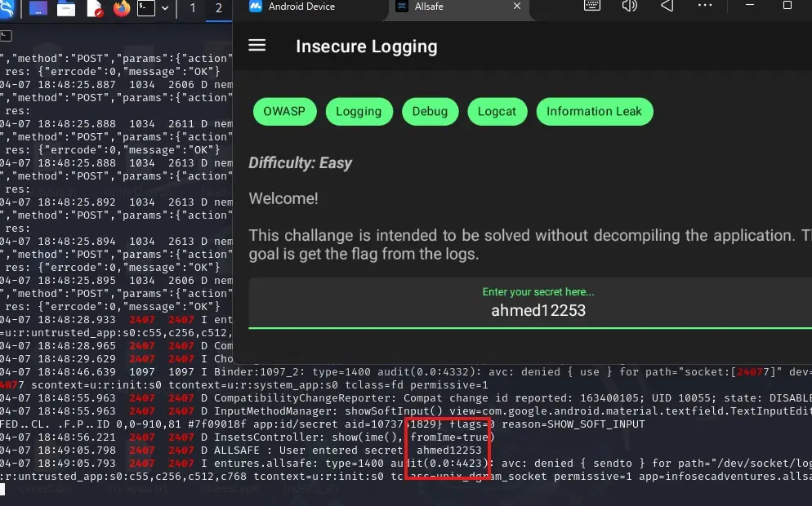Launch the text editor panel icon
812x506 pixels.
click(95, 8)
